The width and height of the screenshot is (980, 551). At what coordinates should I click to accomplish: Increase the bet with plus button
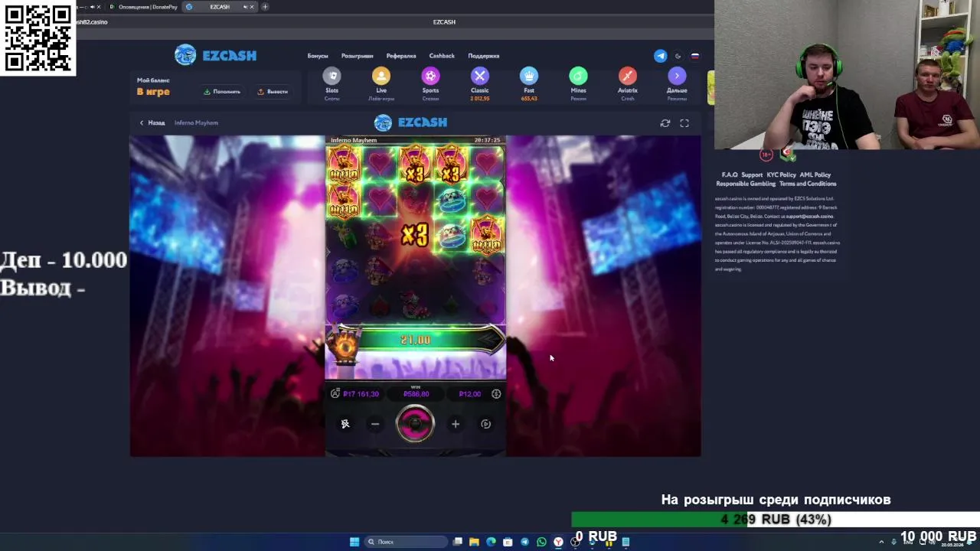click(456, 424)
